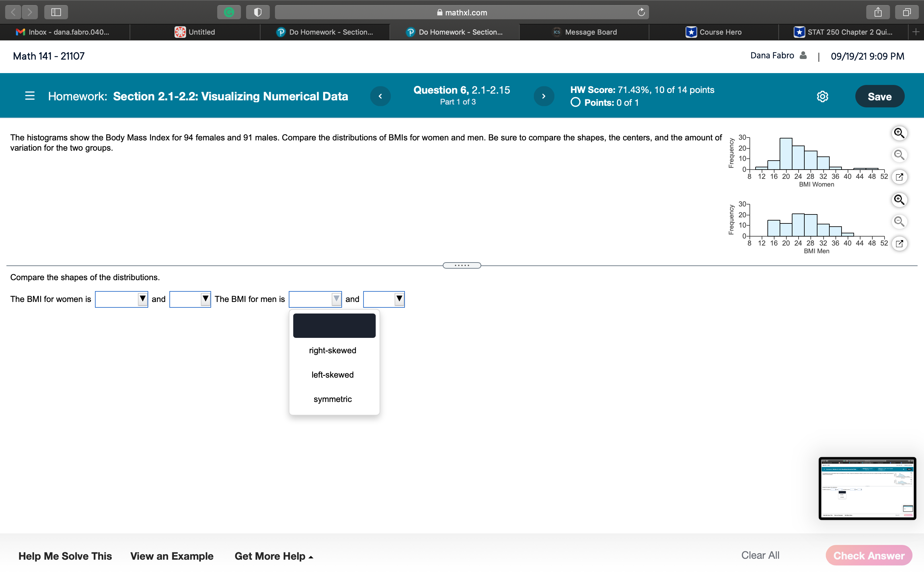
Task: Select right-skewed from the dropdown menu
Action: pos(333,350)
